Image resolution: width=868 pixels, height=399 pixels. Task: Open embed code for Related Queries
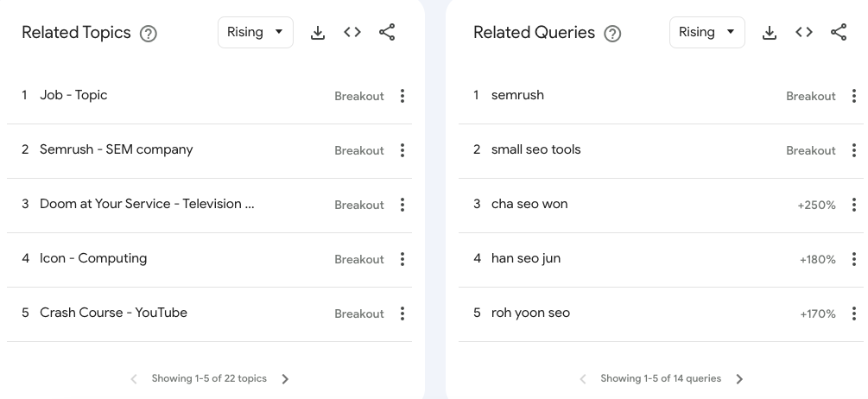click(x=804, y=33)
